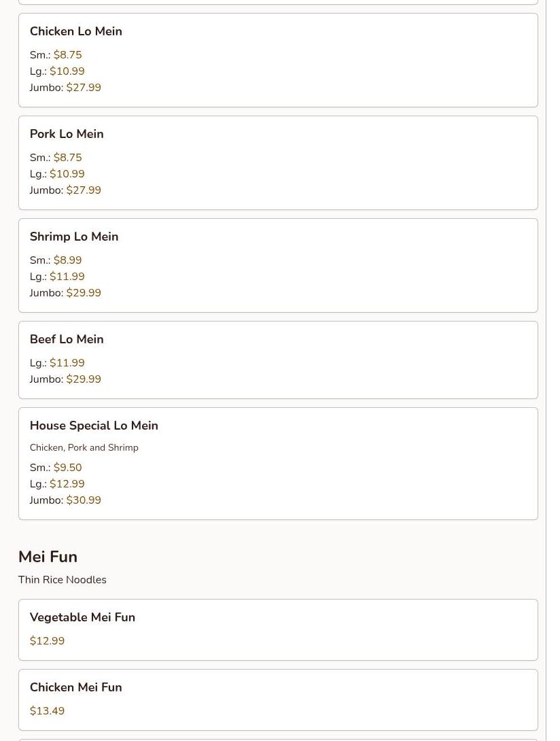Screen dimensions: 560x741
Task: Pick Shrimp Lo Mein Jumbo $29.99
Action: pyautogui.click(x=83, y=293)
